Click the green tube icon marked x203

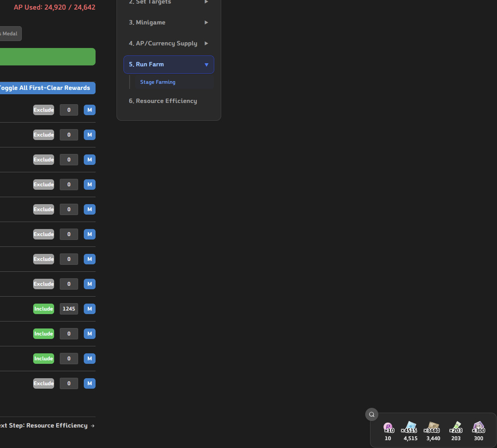[x=456, y=427]
